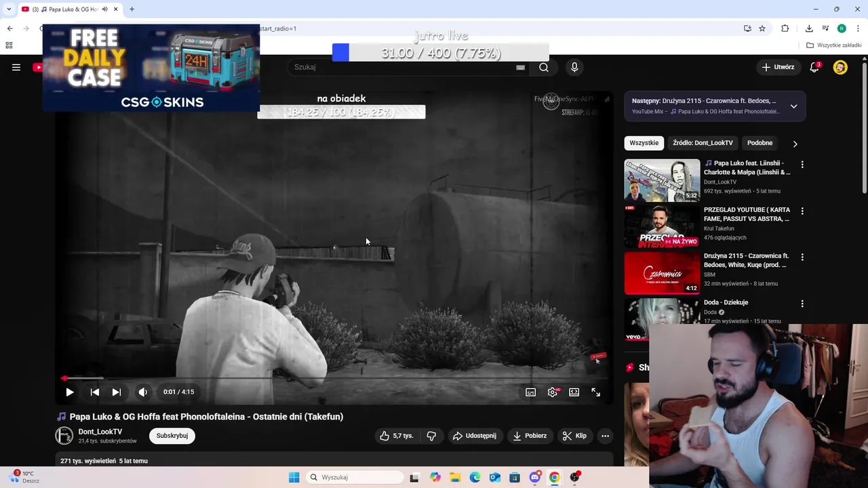Open the player settings gear
868x488 pixels.
(x=553, y=392)
